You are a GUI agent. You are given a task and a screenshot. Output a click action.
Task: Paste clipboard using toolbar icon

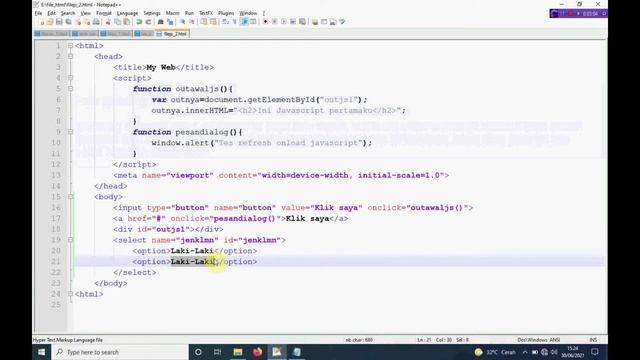point(127,22)
